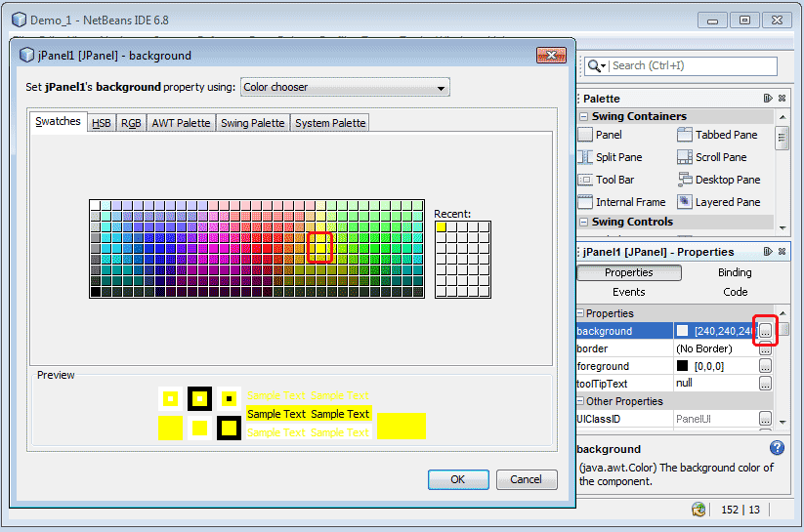Click the (No Border) value cell
Screen dimensions: 804x532
(716, 348)
